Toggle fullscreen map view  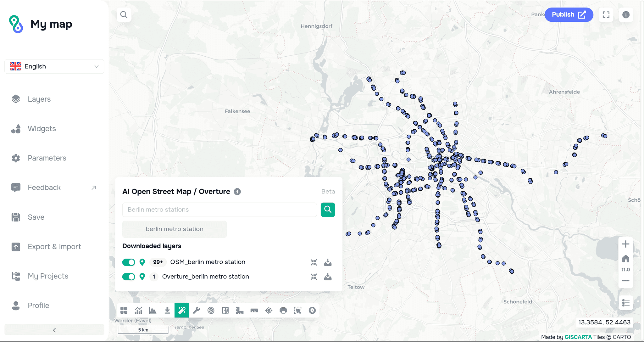[606, 15]
